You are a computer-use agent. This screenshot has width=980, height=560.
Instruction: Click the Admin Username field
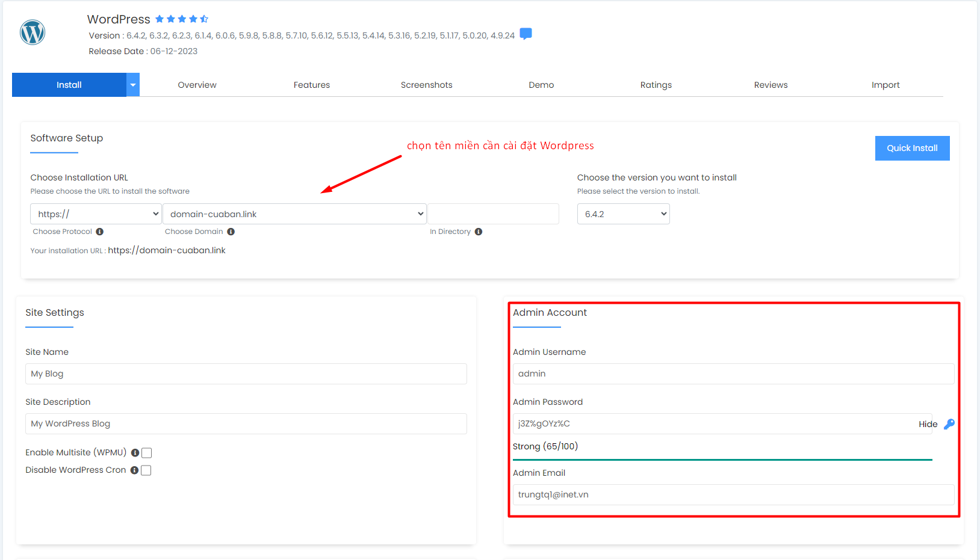point(733,374)
